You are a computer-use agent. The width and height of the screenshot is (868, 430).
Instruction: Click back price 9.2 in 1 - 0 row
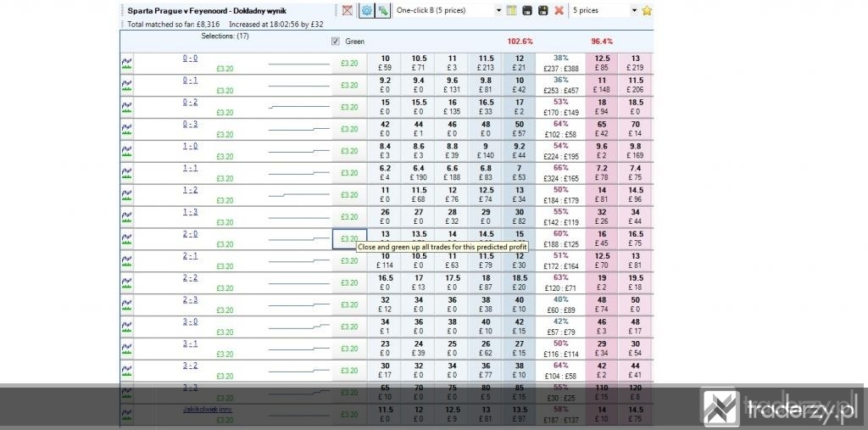[x=520, y=151]
